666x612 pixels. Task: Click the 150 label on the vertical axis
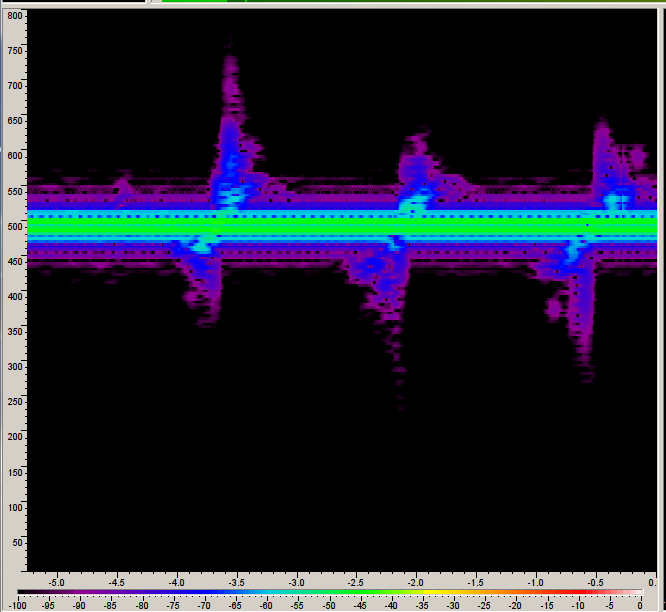pos(15,473)
